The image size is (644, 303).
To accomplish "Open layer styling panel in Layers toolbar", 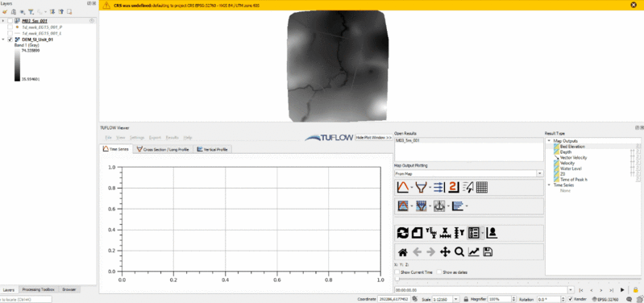I will pyautogui.click(x=5, y=12).
